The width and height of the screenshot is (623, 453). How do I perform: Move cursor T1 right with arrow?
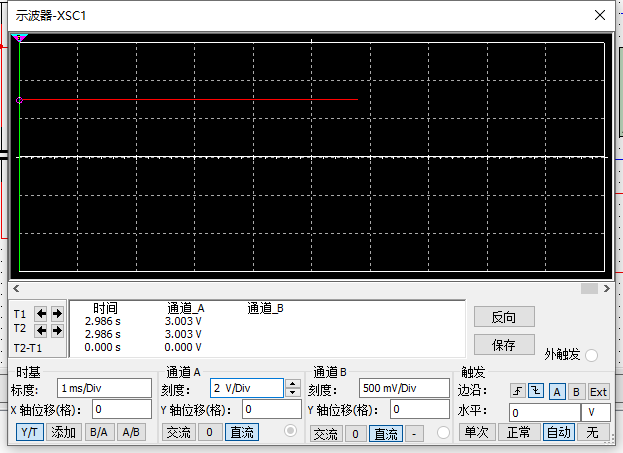(57, 314)
